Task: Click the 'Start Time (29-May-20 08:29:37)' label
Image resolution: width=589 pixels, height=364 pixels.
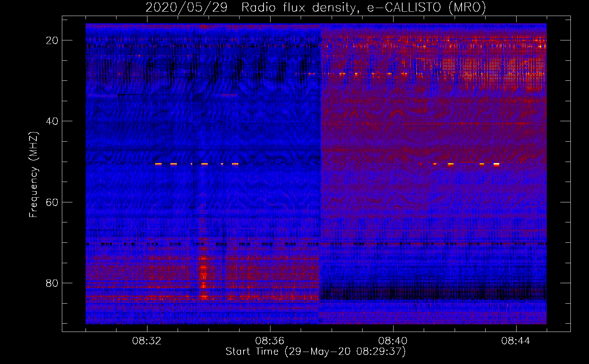Action: (316, 352)
